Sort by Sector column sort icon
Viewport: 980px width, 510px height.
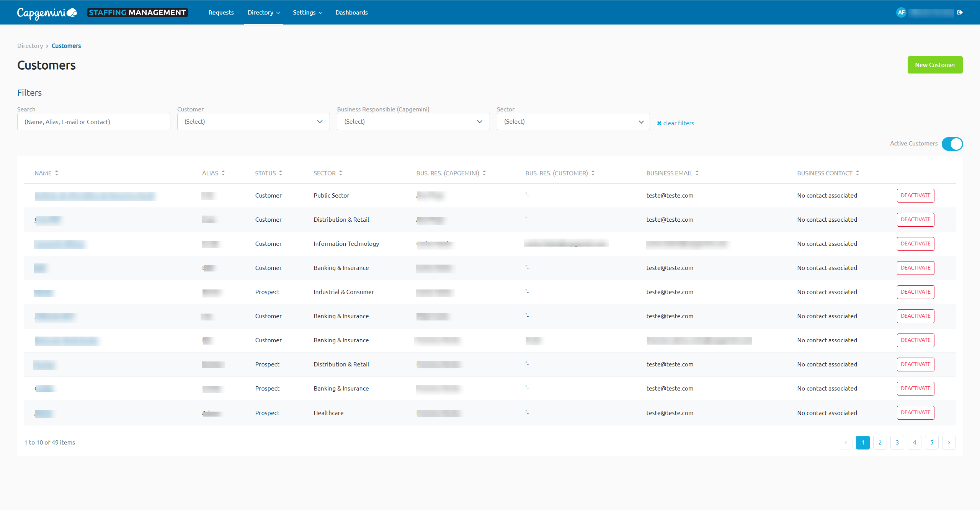341,173
